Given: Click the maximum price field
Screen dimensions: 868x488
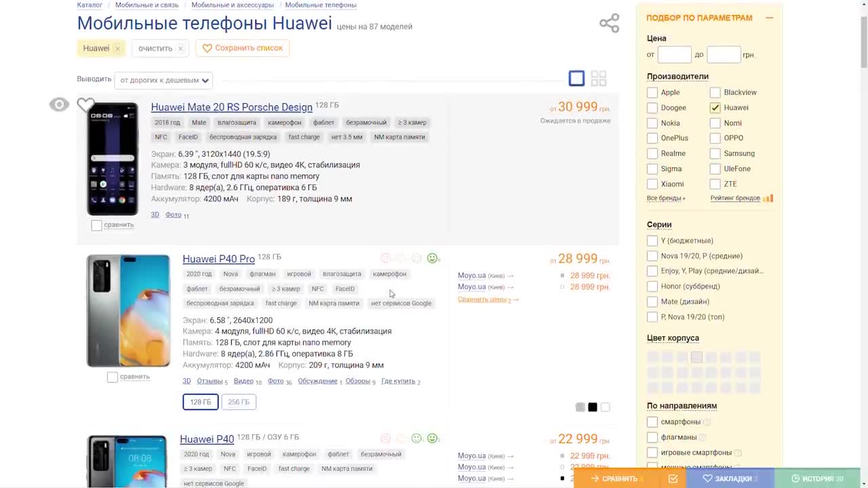Looking at the screenshot, I should click(x=724, y=55).
